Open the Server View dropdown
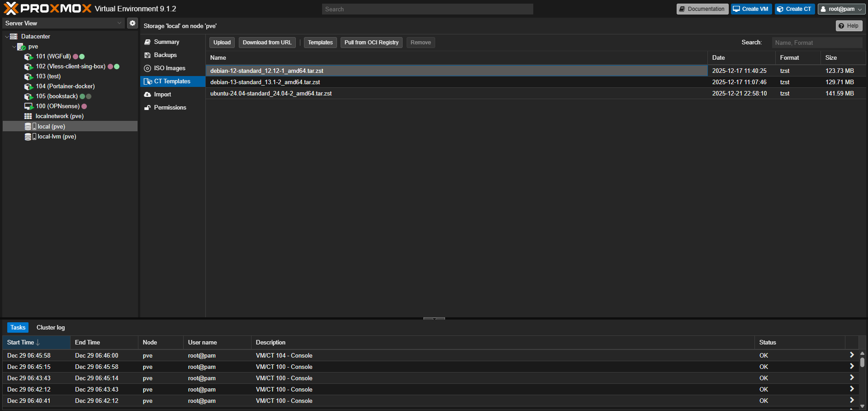The image size is (868, 411). coord(119,23)
